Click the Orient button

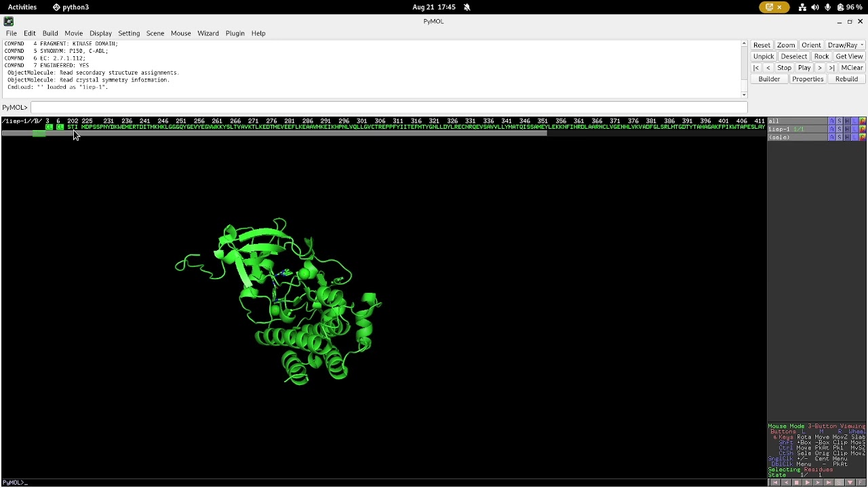[x=811, y=45]
